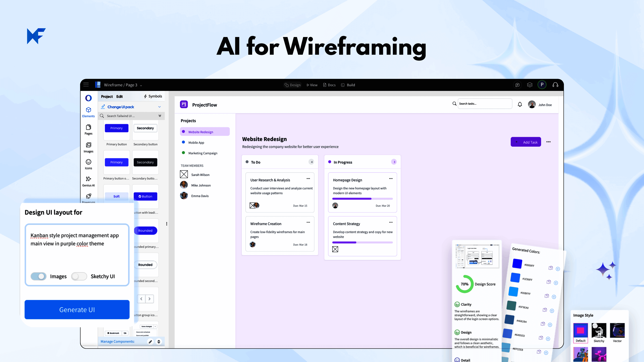Open the Images sidebar icon
The height and width of the screenshot is (362, 644).
[x=88, y=145]
